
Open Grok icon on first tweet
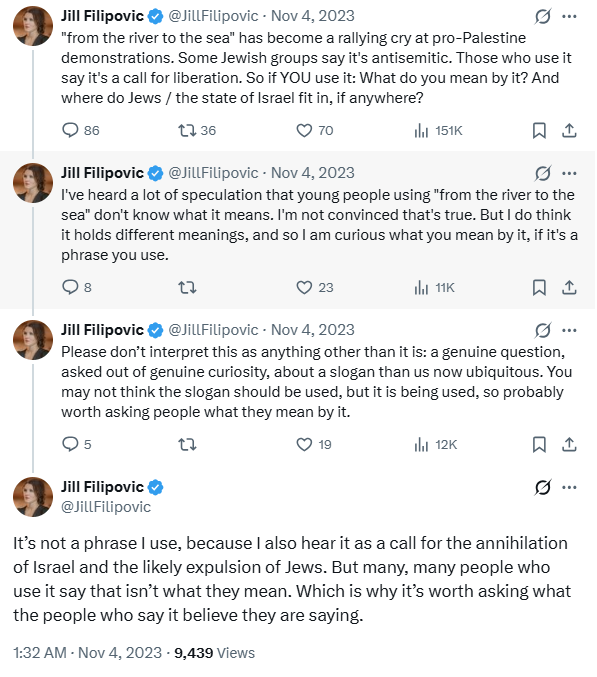[543, 16]
